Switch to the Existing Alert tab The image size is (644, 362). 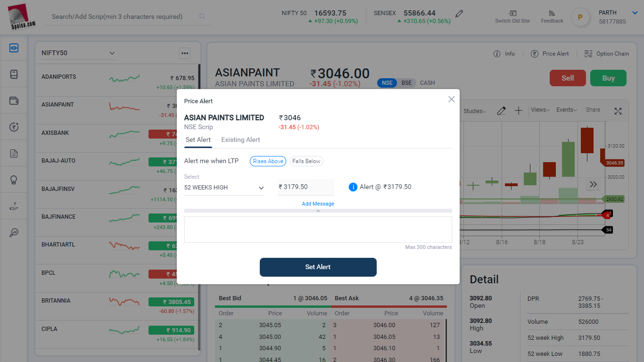pyautogui.click(x=240, y=140)
